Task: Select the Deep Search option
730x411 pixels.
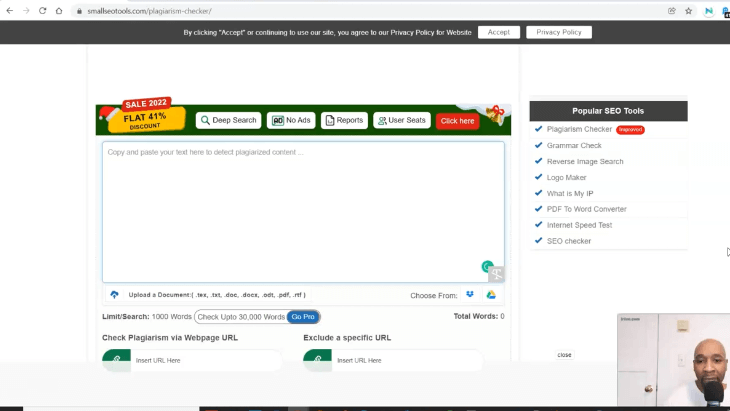Action: [x=229, y=120]
